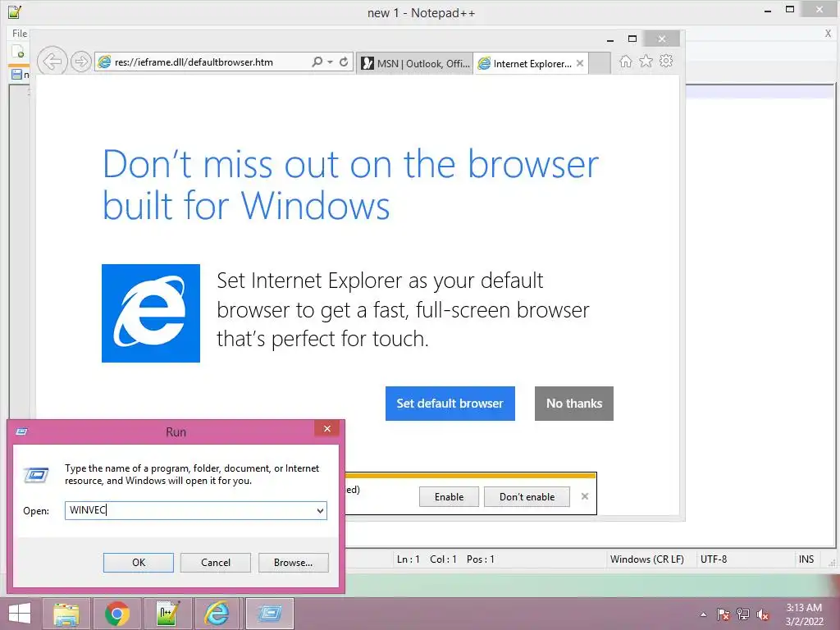Open Action Center flag icon
The height and width of the screenshot is (630, 840).
[724, 614]
